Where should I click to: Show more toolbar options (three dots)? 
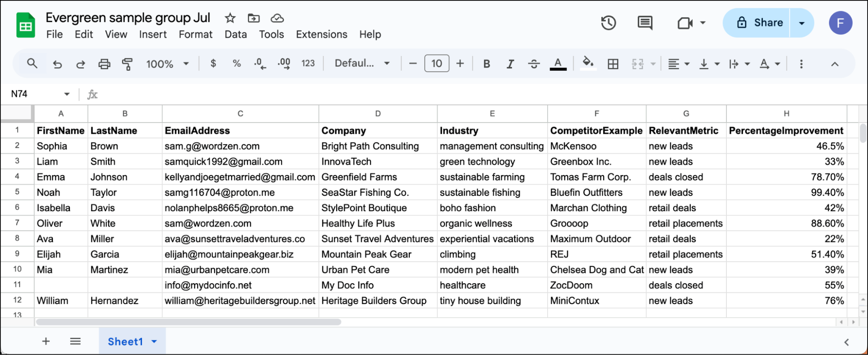point(801,64)
